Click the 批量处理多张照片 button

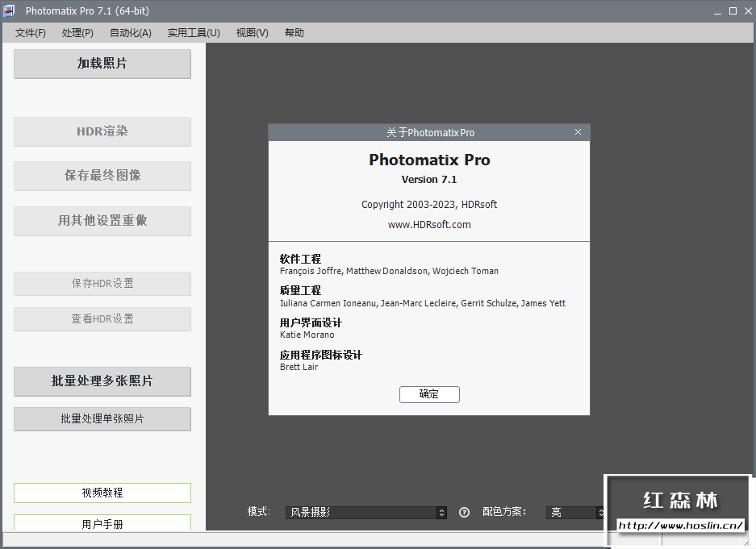tap(102, 381)
